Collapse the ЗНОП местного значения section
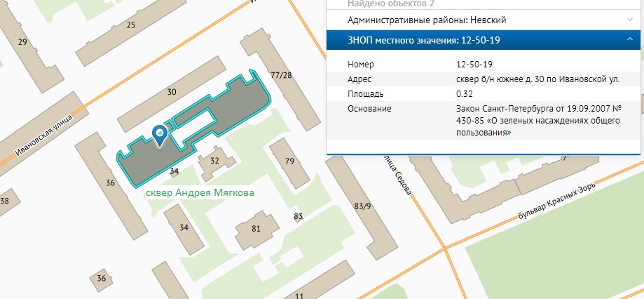Viewport: 644px width, 299px height. click(629, 40)
